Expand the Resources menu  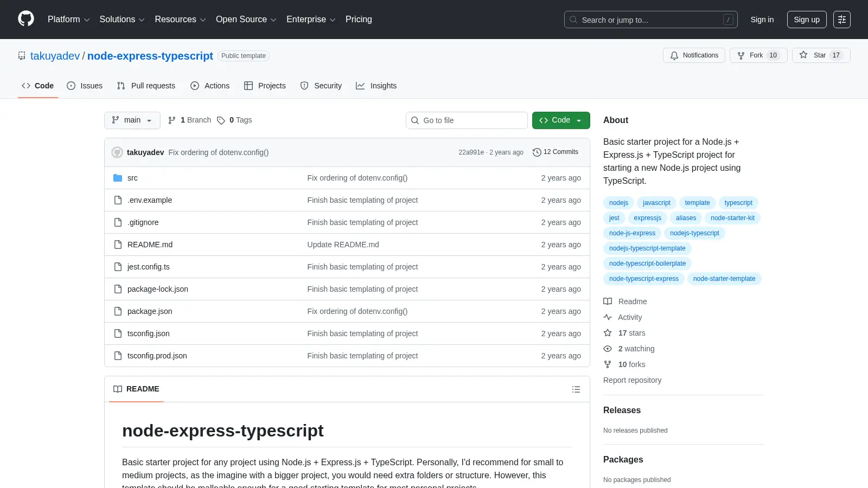point(180,20)
